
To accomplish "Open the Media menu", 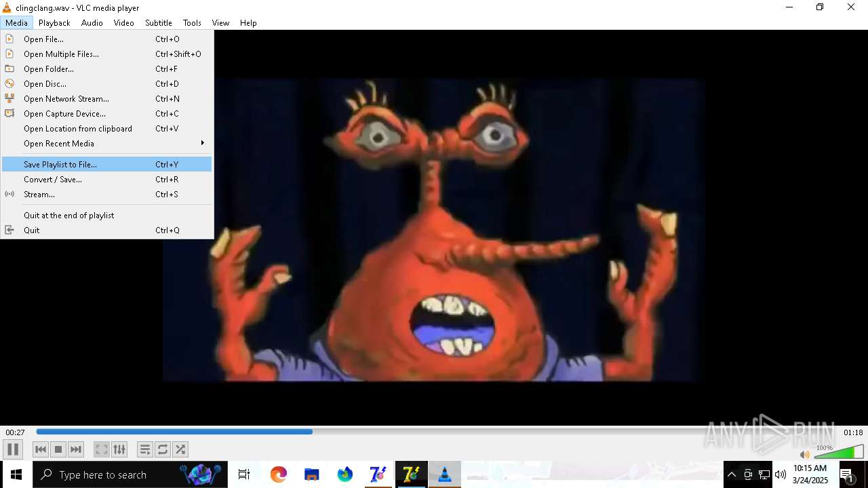I will coord(16,23).
